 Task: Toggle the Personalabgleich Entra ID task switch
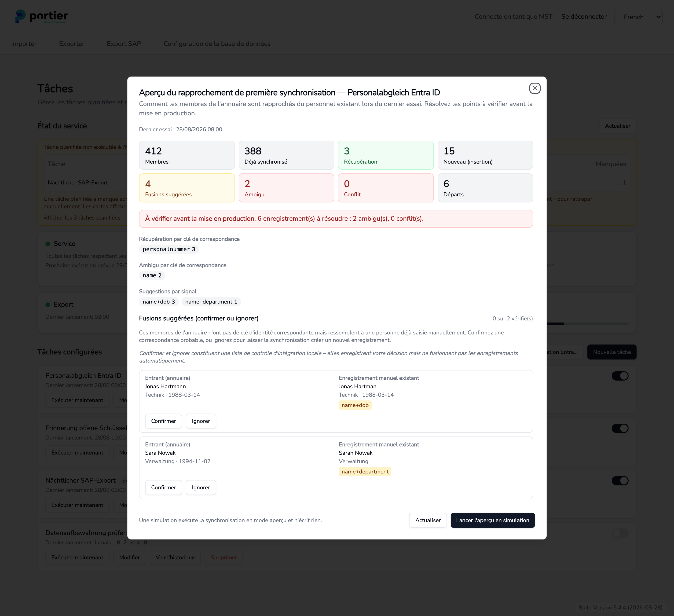coord(620,376)
